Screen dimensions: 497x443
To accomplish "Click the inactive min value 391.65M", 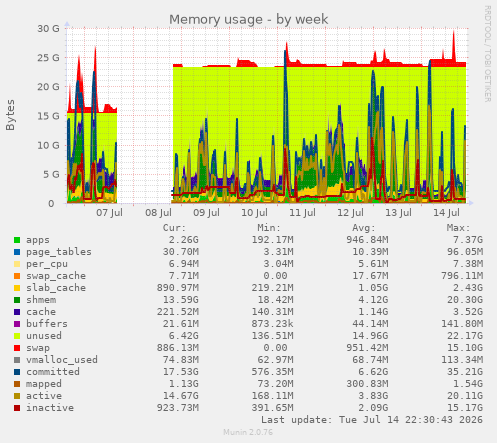I will 272,408.
